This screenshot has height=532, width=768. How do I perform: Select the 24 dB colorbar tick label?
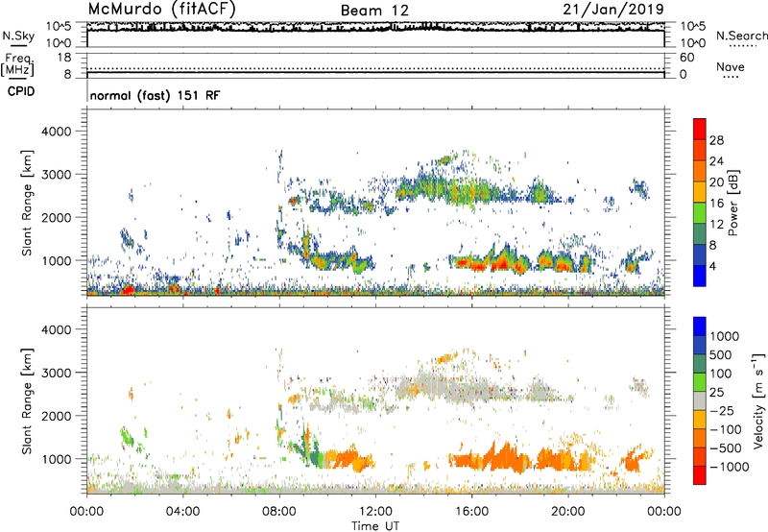716,161
